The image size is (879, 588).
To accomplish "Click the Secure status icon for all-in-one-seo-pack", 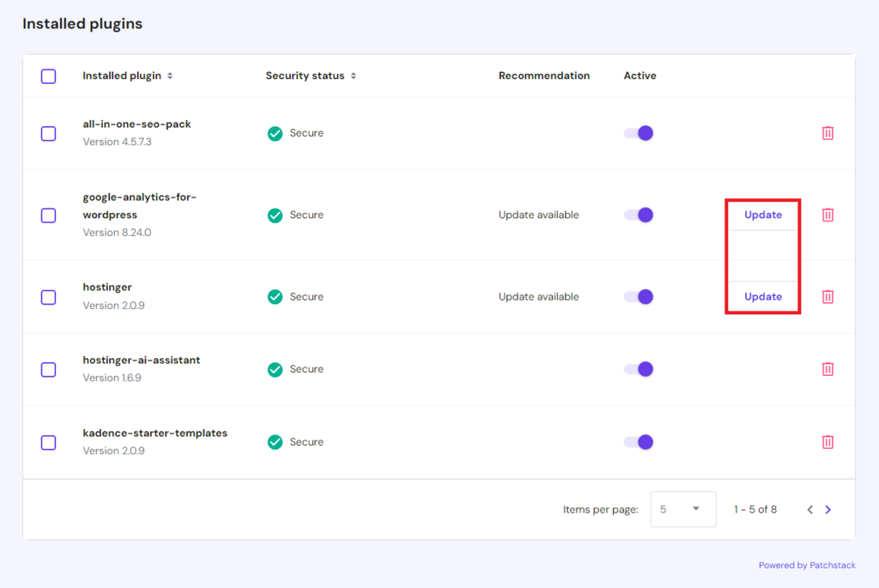I will click(x=275, y=133).
